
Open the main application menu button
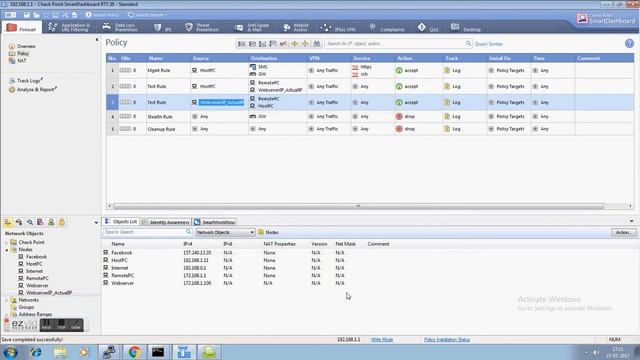coord(11,15)
